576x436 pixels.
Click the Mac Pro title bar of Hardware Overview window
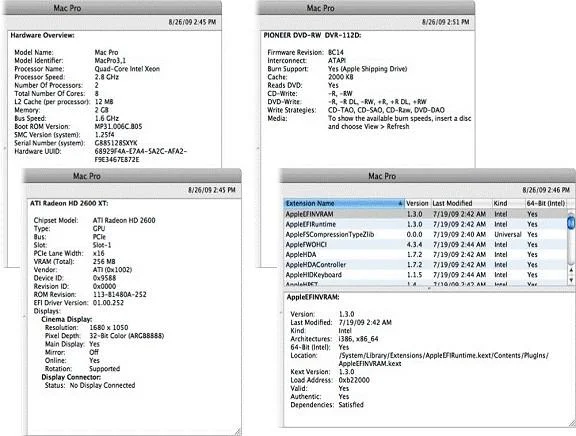click(x=112, y=8)
